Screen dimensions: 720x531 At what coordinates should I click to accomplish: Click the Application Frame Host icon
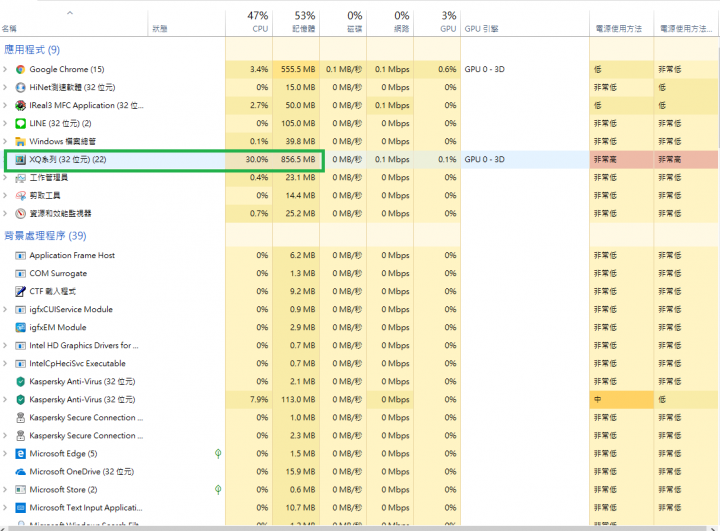(x=20, y=255)
